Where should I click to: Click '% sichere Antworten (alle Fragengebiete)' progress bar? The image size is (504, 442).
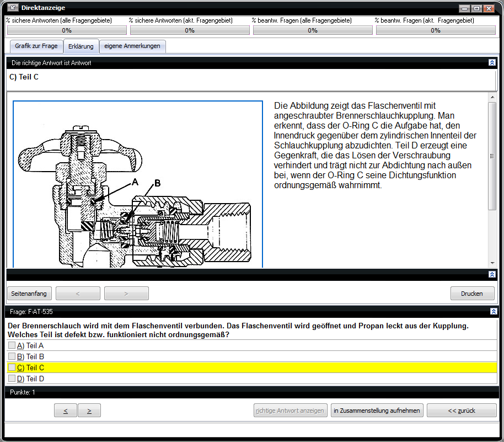(x=67, y=30)
